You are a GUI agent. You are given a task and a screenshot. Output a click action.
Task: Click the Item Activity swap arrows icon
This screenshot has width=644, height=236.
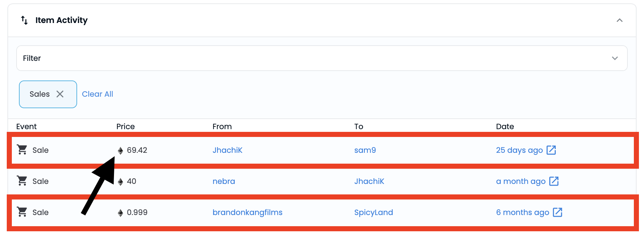click(24, 20)
